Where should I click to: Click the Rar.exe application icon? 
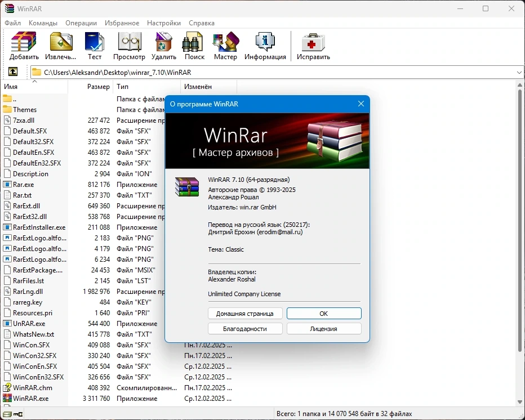tap(7, 185)
